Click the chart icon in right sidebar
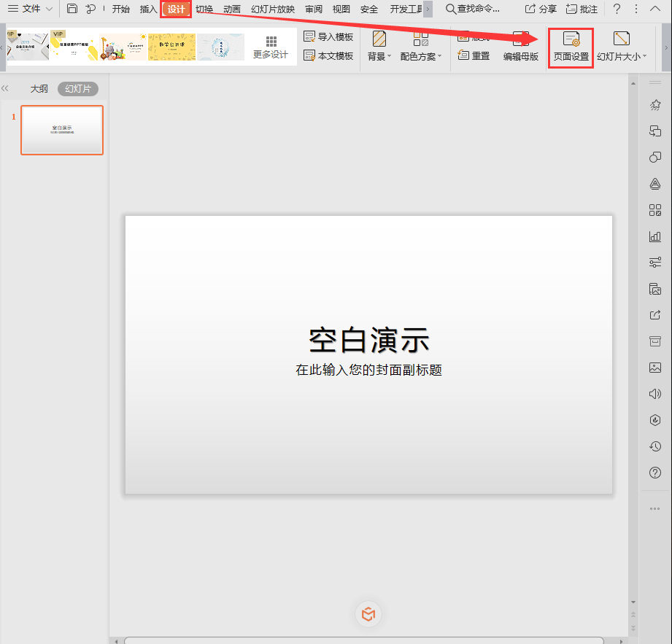 click(654, 236)
